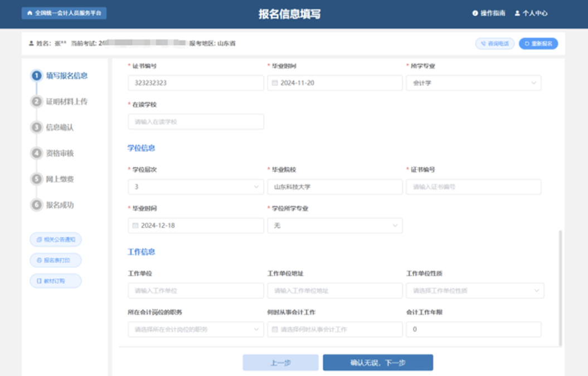Open the 学位所学专业 dropdown showing 无
Screen dimensions: 588x376
tap(396, 225)
